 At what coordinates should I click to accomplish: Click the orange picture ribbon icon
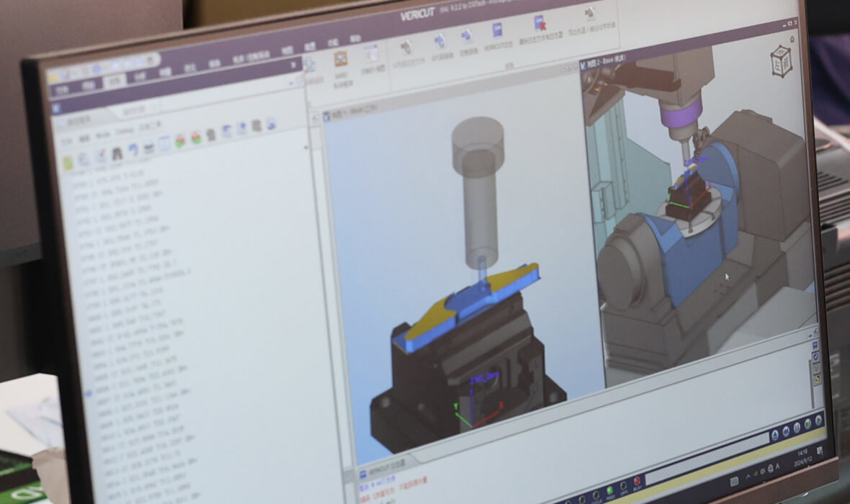tap(341, 60)
